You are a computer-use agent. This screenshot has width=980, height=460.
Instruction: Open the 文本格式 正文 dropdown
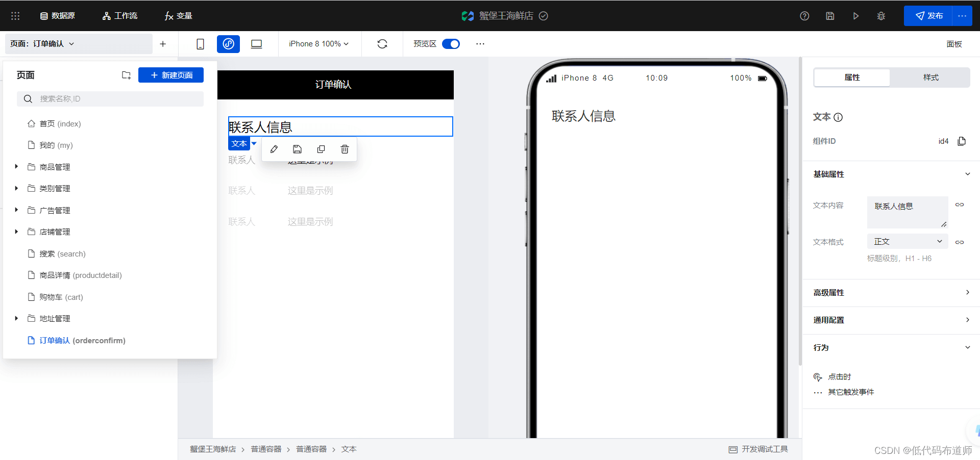(x=908, y=241)
